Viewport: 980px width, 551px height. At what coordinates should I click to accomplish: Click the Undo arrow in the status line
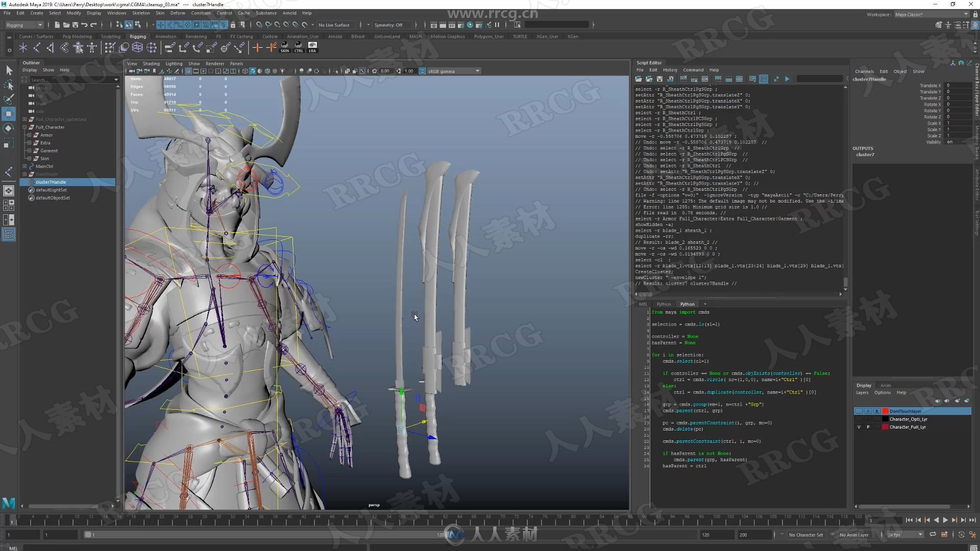click(85, 24)
